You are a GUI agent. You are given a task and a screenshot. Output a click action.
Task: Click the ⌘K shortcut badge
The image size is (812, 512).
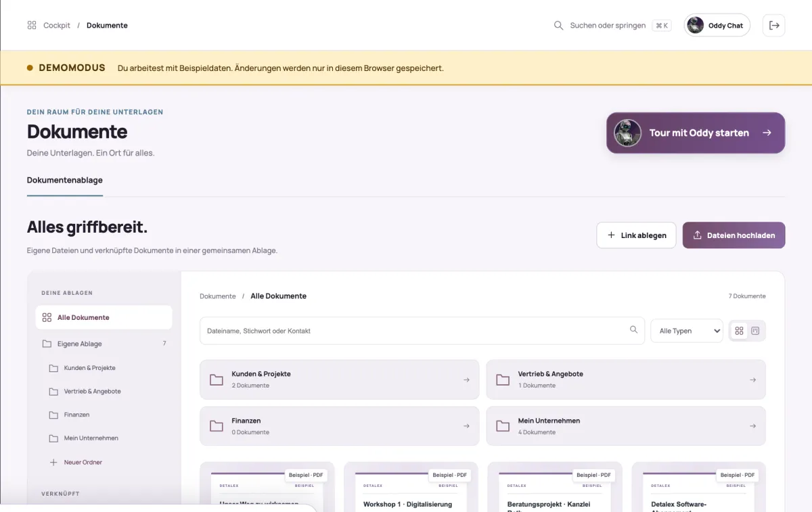tap(662, 26)
